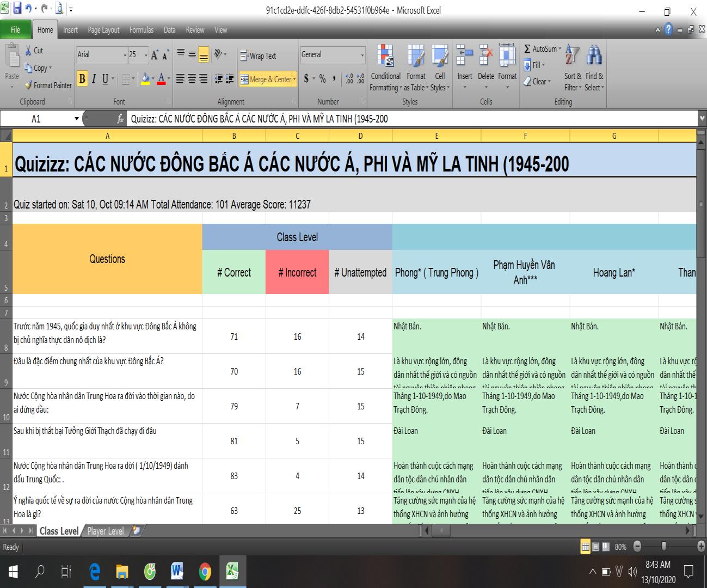Switch to the Data tab
The width and height of the screenshot is (707, 588).
170,30
